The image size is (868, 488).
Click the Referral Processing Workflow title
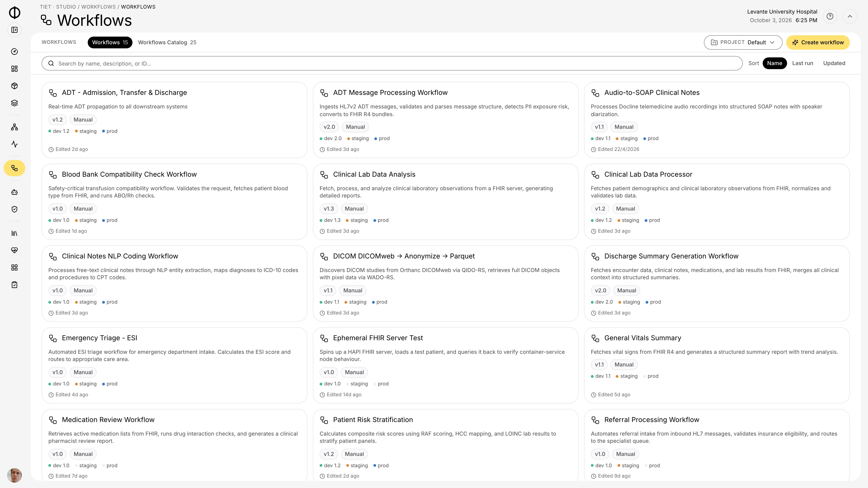click(x=652, y=420)
